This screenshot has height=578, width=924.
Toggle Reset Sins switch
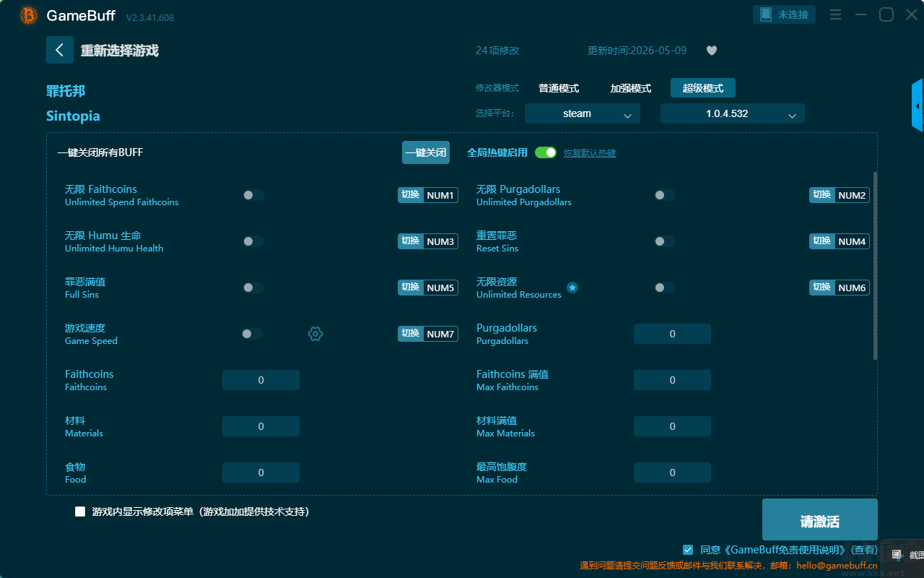665,241
